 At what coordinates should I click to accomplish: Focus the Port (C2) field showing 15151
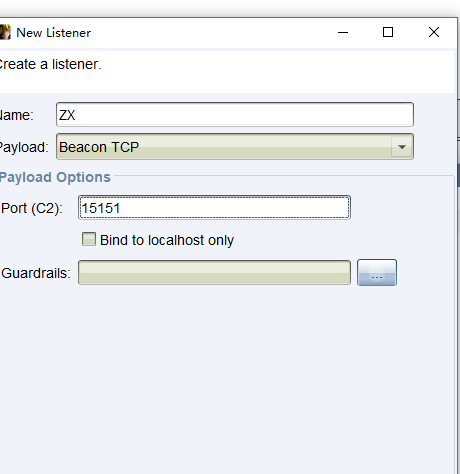(214, 208)
